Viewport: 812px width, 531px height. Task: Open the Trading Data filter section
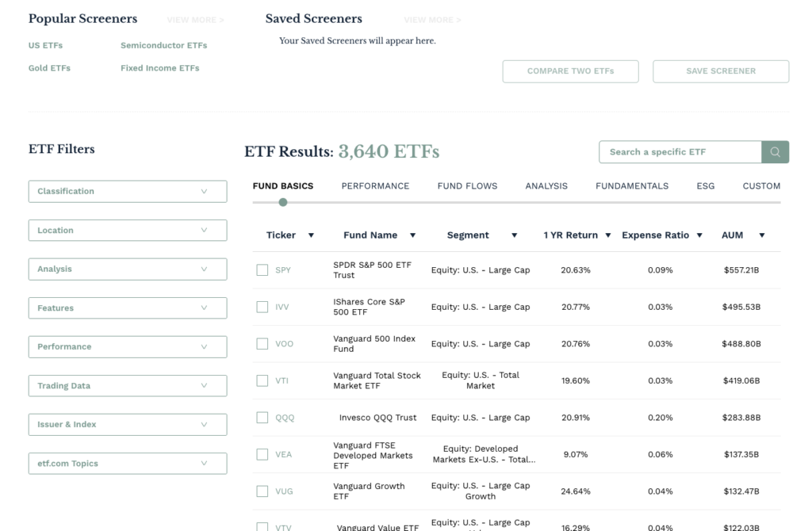pyautogui.click(x=127, y=385)
